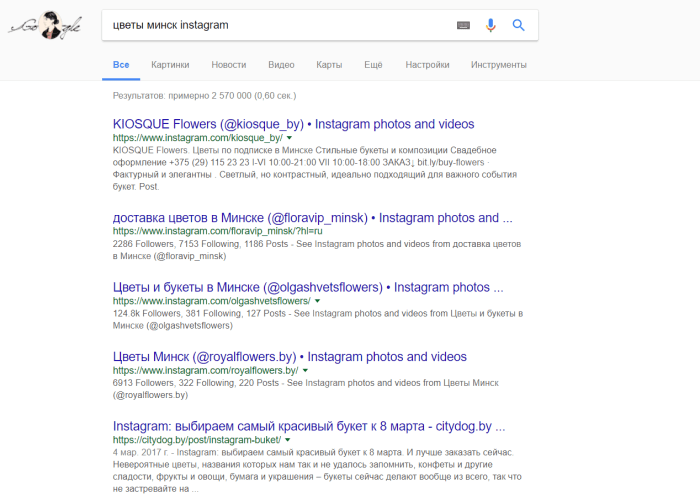Expand dropdown arrow next to olgashvetsflowers URL
This screenshot has width=700, height=500.
point(317,301)
